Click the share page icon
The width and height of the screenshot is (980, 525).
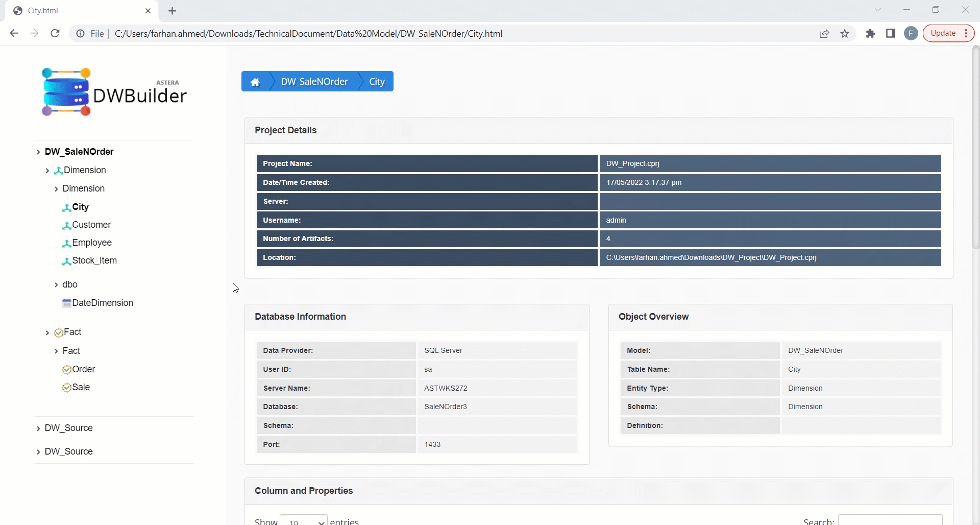click(824, 34)
